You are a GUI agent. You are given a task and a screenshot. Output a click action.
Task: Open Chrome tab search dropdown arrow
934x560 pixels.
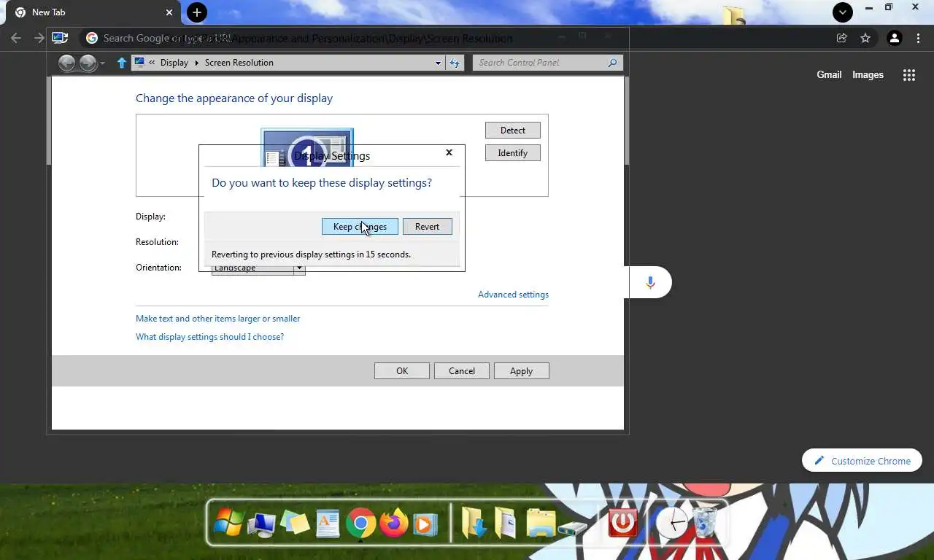pyautogui.click(x=843, y=12)
